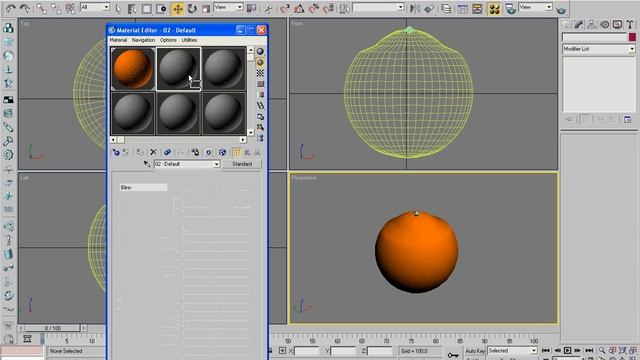This screenshot has width=640, height=360.
Task: Open render type 'View' dropdown
Action: (535, 7)
